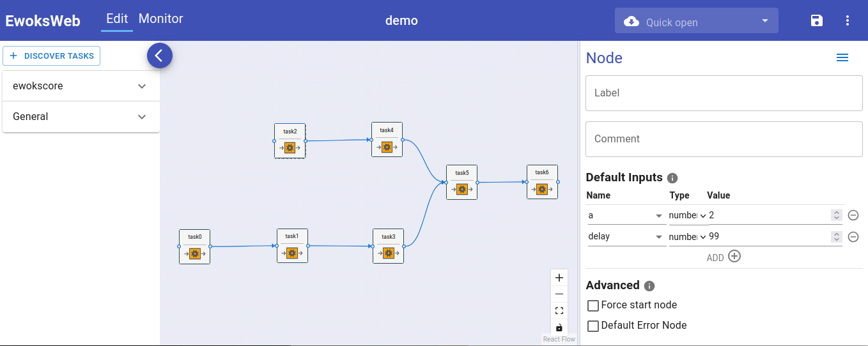Remove the 'delay' input row with minus icon

[853, 237]
